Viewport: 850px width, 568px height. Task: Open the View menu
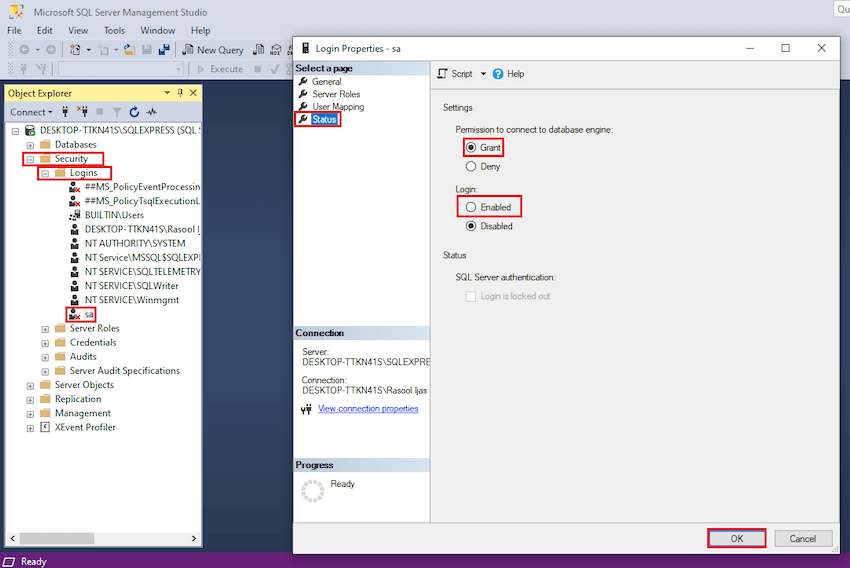coord(78,30)
